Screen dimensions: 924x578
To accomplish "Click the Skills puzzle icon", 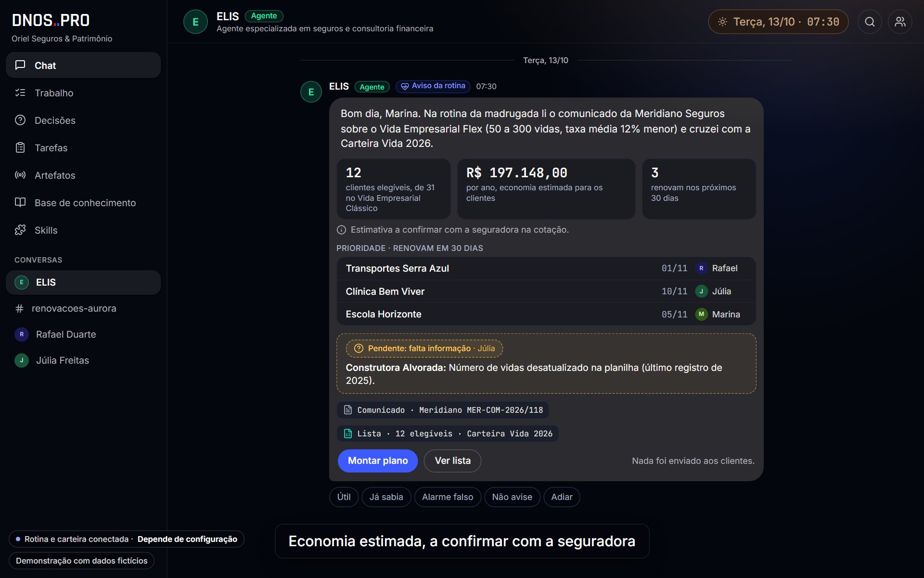I will point(20,230).
